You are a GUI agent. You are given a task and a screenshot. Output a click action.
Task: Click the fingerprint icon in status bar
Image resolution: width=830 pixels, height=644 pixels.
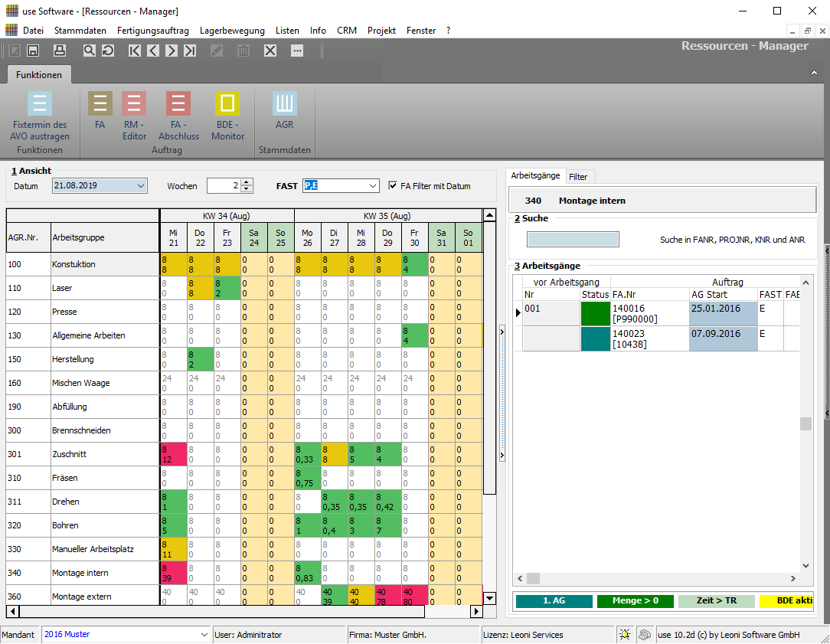(644, 634)
